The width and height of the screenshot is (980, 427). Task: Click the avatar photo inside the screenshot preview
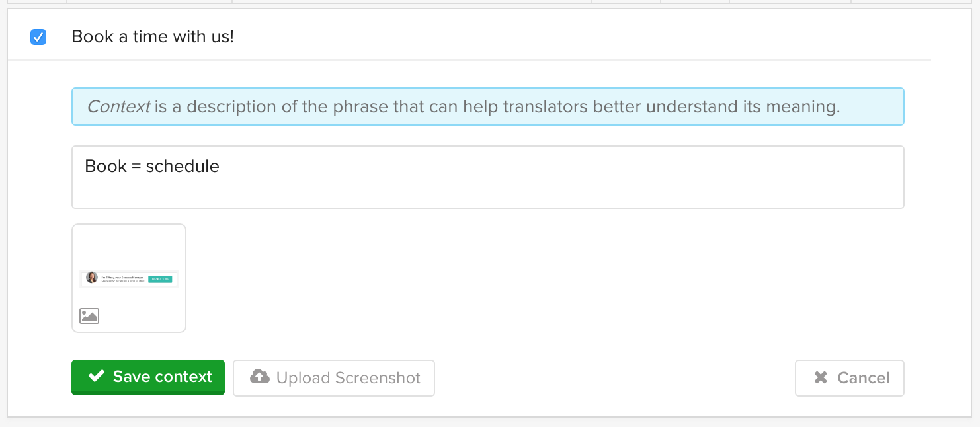(92, 278)
